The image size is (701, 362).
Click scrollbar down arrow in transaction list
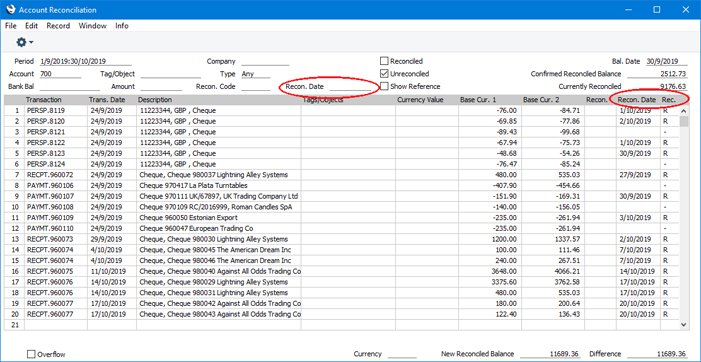tap(684, 325)
